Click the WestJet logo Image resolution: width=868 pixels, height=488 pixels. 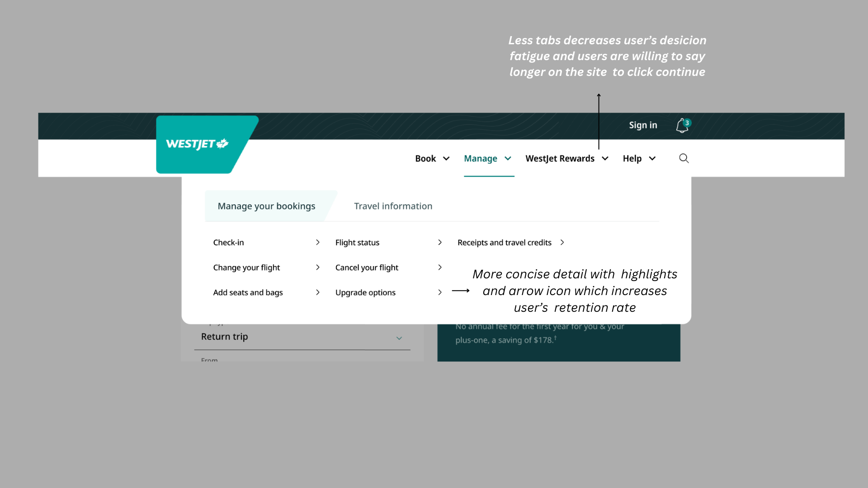coord(198,144)
